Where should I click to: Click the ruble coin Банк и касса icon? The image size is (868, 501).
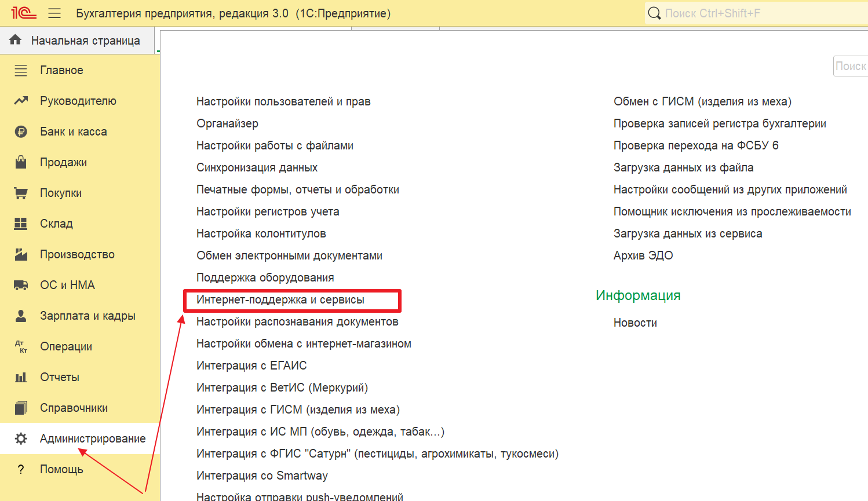[21, 131]
